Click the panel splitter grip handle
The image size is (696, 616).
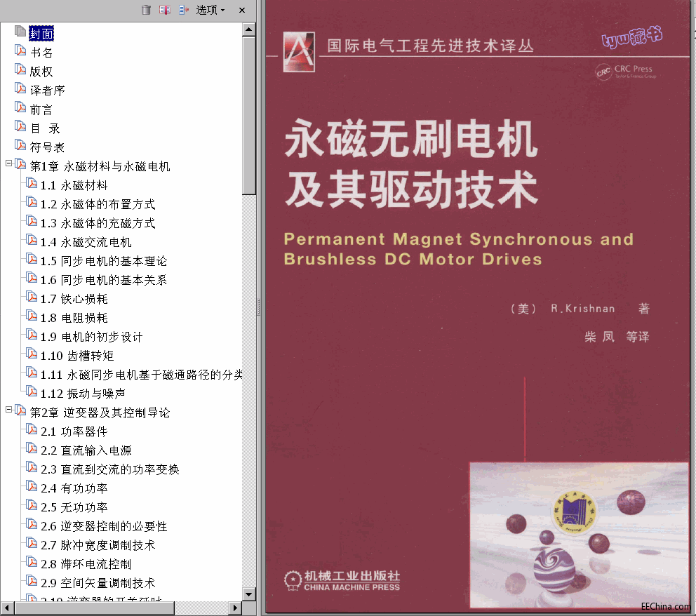click(x=259, y=307)
